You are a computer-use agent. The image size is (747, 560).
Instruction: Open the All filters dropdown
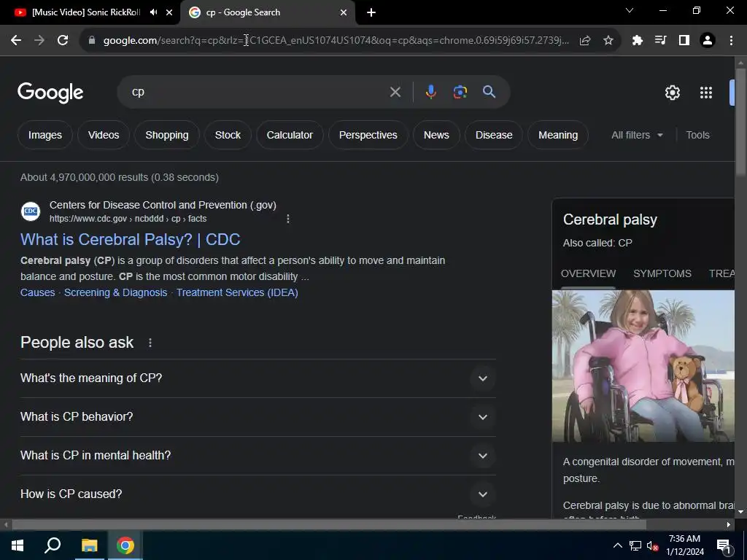pyautogui.click(x=637, y=135)
